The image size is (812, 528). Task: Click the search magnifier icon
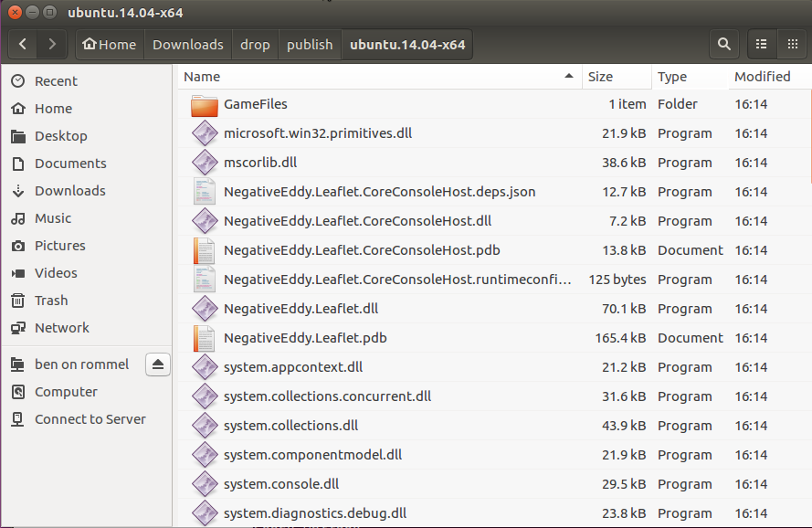723,44
